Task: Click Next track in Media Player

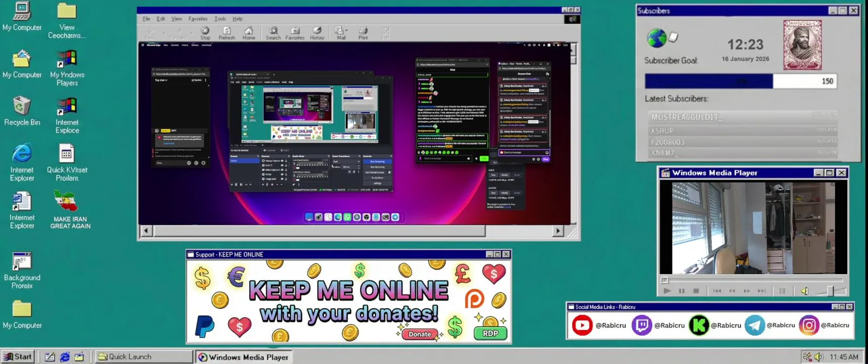Action: pos(761,291)
